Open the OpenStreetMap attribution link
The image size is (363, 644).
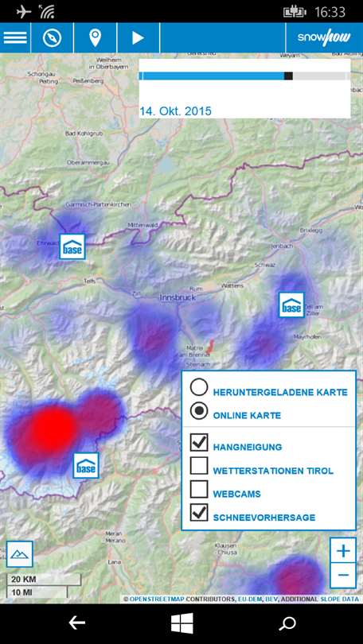157,599
